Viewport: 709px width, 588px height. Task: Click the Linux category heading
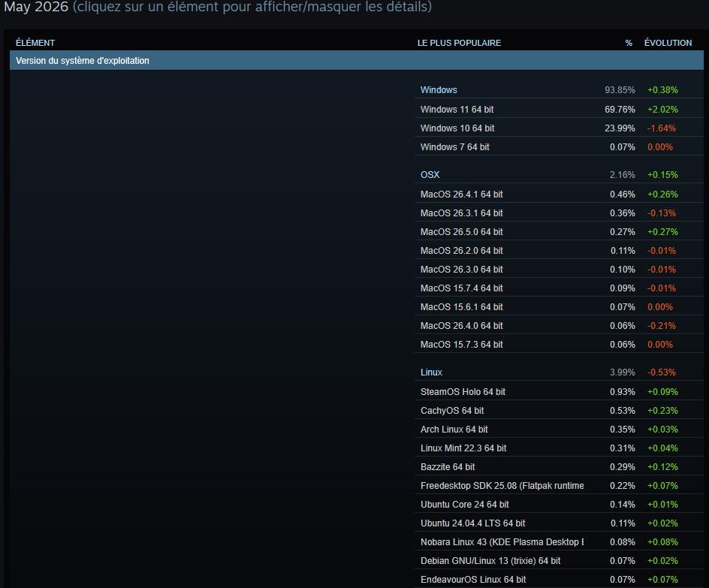431,372
